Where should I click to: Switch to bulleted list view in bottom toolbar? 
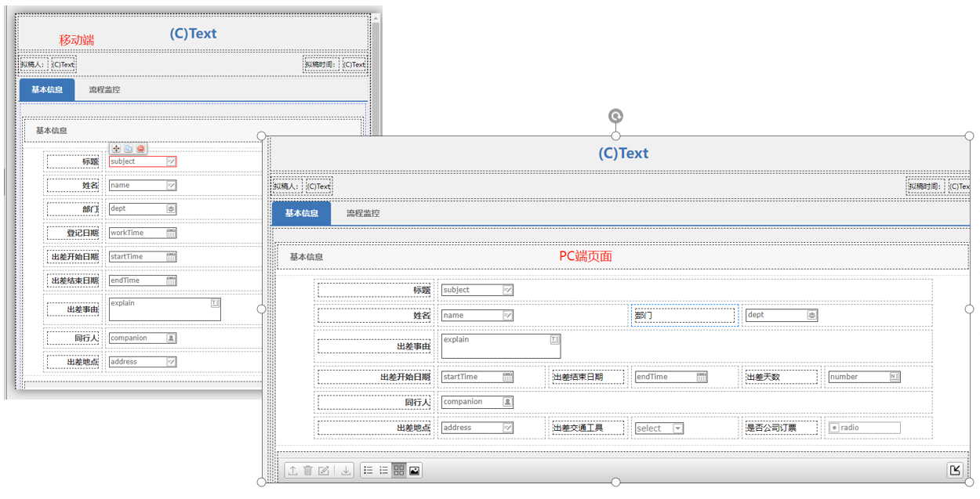pyautogui.click(x=368, y=470)
